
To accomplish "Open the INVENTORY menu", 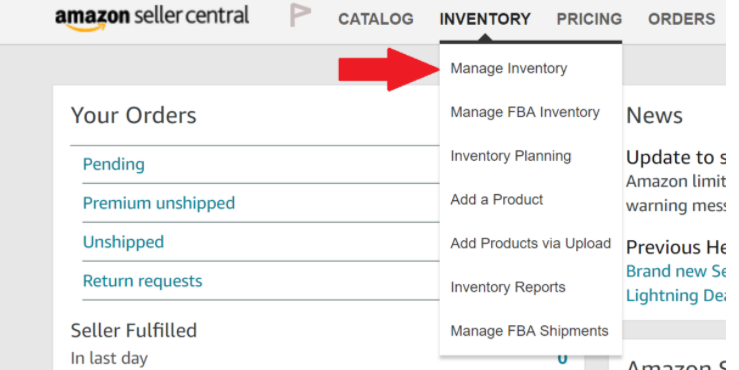I will pos(485,19).
